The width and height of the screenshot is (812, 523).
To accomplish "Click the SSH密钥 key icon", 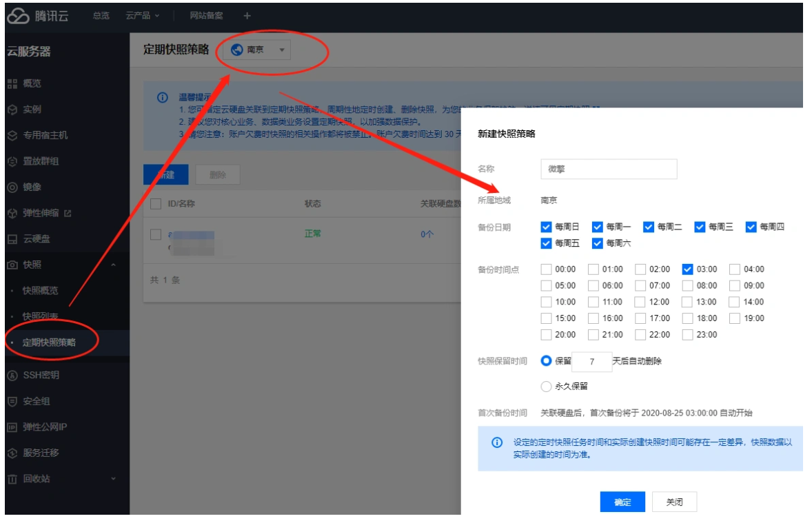I will point(12,376).
